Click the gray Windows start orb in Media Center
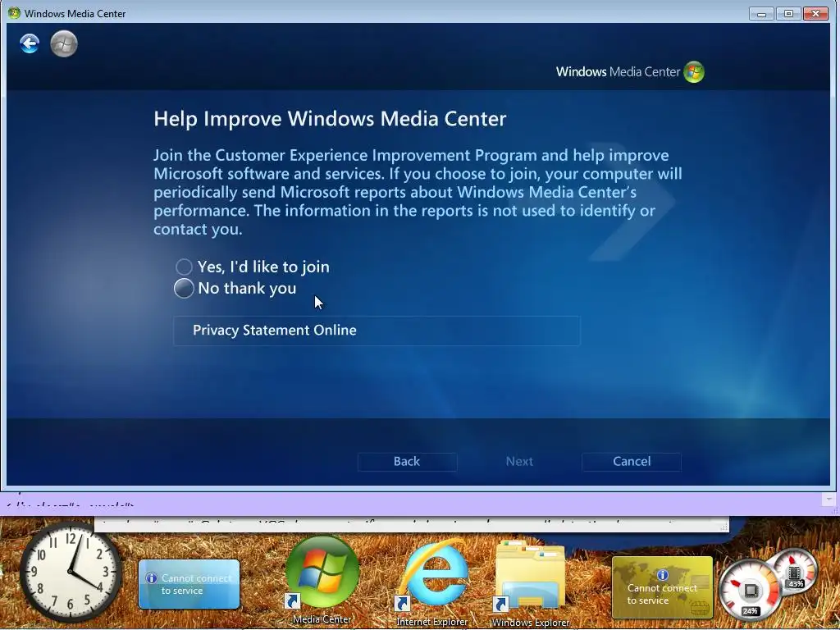840x630 pixels. coord(64,43)
